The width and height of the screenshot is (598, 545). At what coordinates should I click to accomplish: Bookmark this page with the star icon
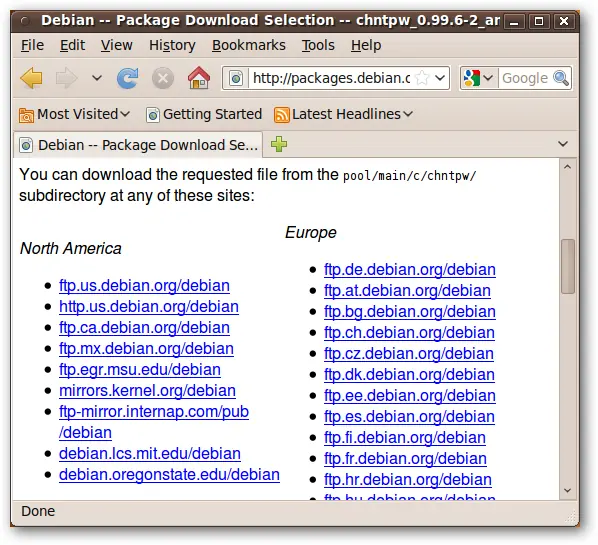click(x=422, y=78)
